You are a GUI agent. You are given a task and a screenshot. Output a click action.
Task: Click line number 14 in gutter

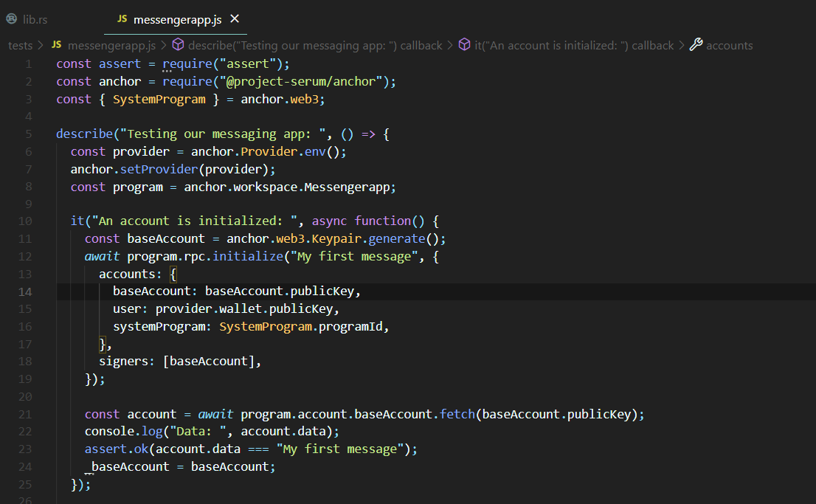pyautogui.click(x=25, y=292)
